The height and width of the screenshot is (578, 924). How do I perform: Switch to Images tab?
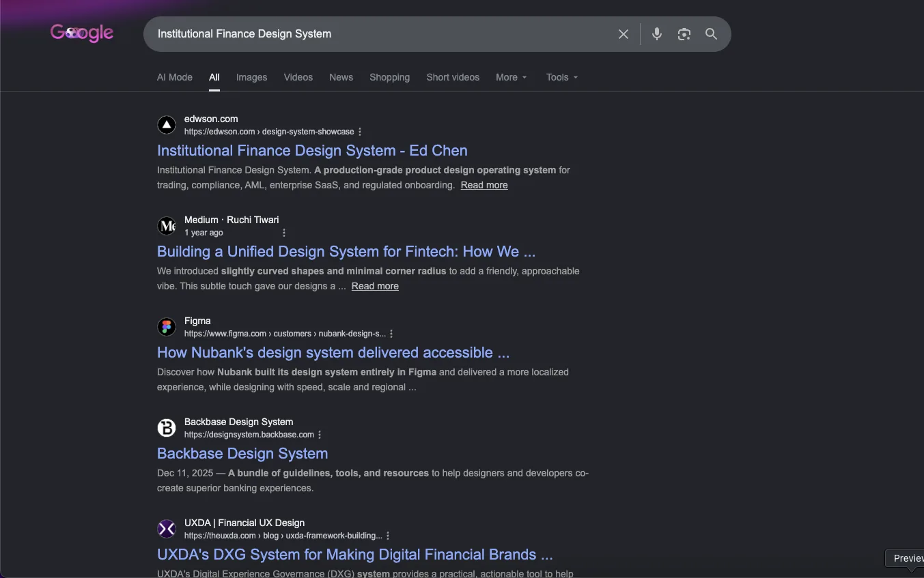251,77
